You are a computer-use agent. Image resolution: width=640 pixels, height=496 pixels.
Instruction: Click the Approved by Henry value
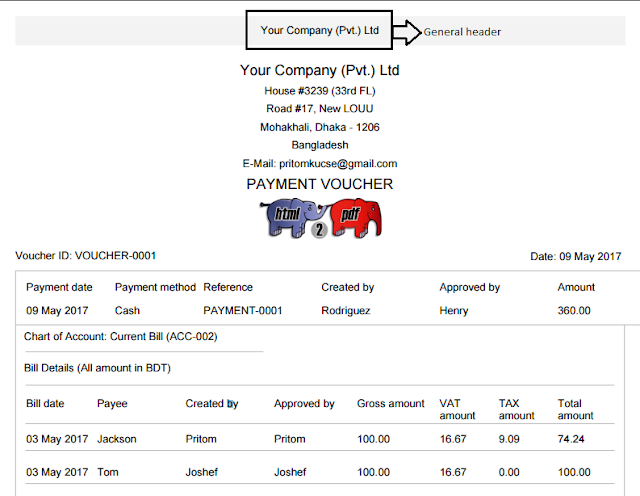tap(454, 311)
